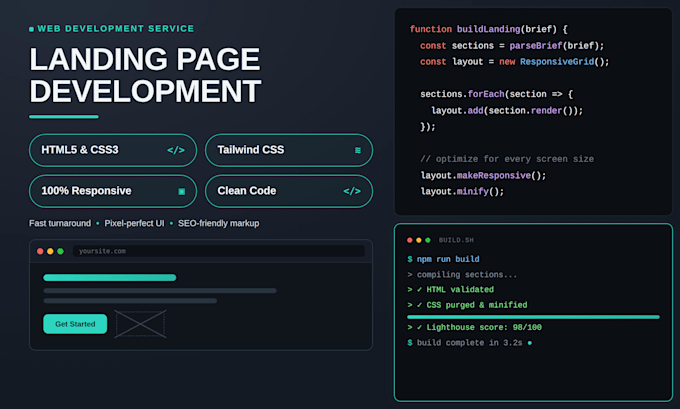Click the 'layout.makeResponsive()' code line

484,175
